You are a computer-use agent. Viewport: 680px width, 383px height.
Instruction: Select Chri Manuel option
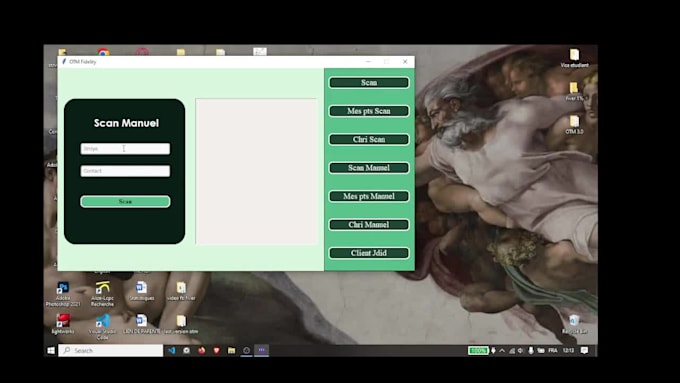(369, 225)
